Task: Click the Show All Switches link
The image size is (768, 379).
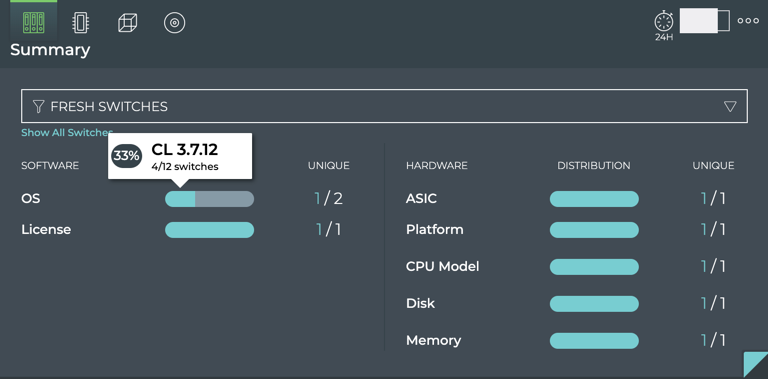Action: point(67,132)
